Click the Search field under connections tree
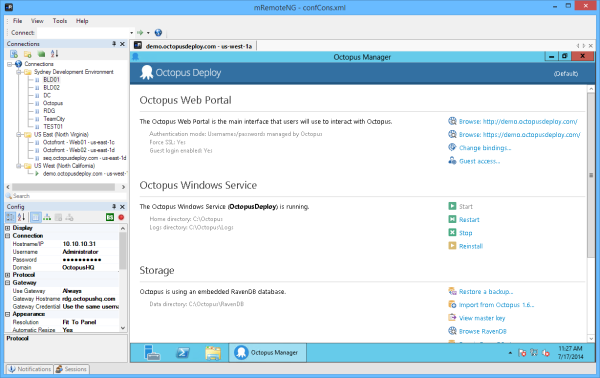 [66, 196]
